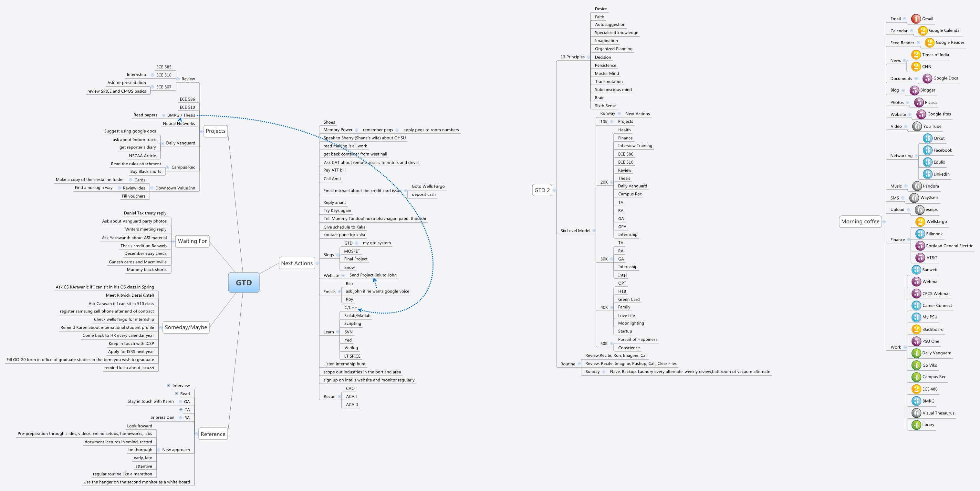This screenshot has height=491, width=980.
Task: Select the Someday/Maybe main topic
Action: click(x=186, y=327)
